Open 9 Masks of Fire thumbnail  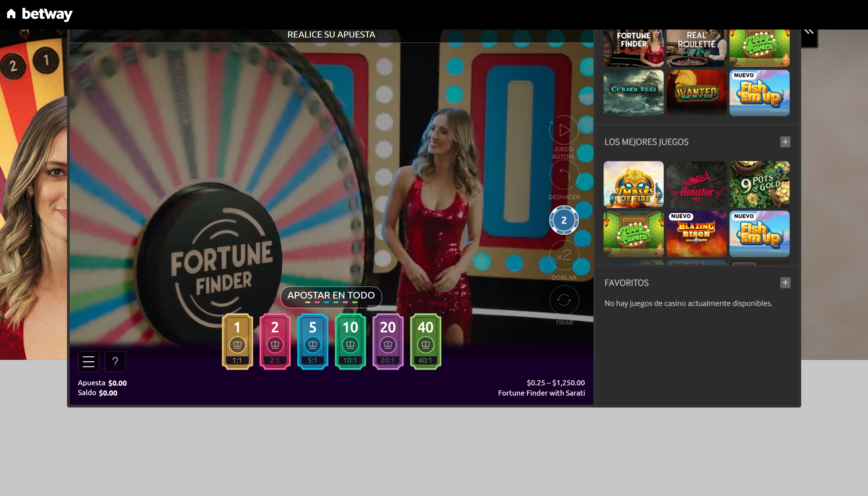point(634,184)
